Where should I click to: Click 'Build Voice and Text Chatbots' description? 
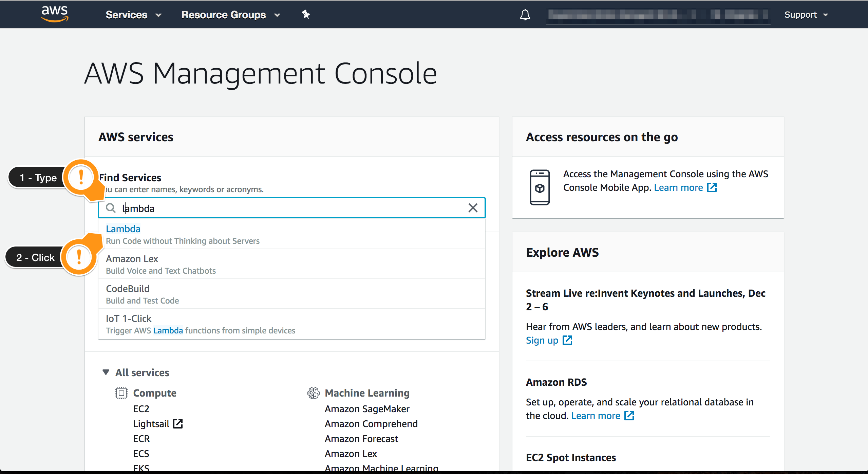click(161, 271)
